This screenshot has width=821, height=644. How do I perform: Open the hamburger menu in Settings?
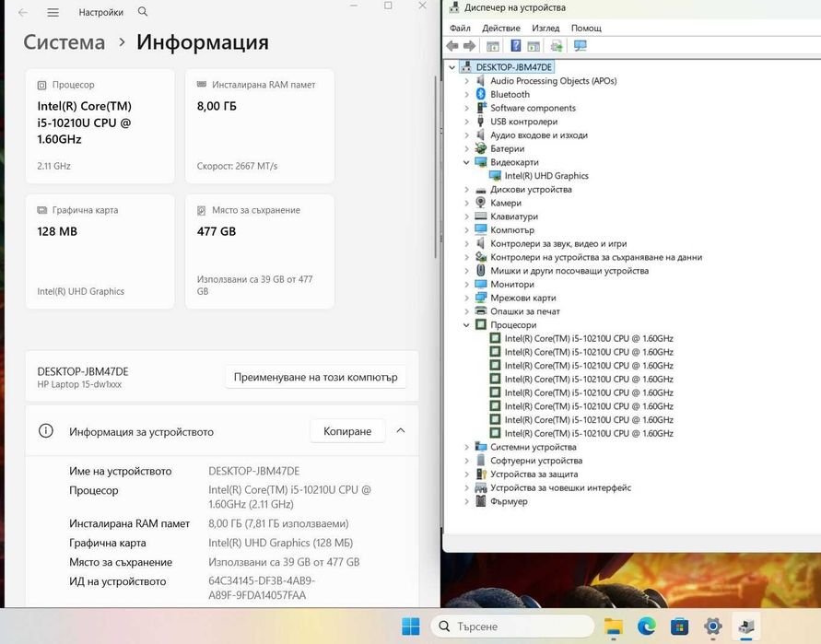(x=53, y=12)
